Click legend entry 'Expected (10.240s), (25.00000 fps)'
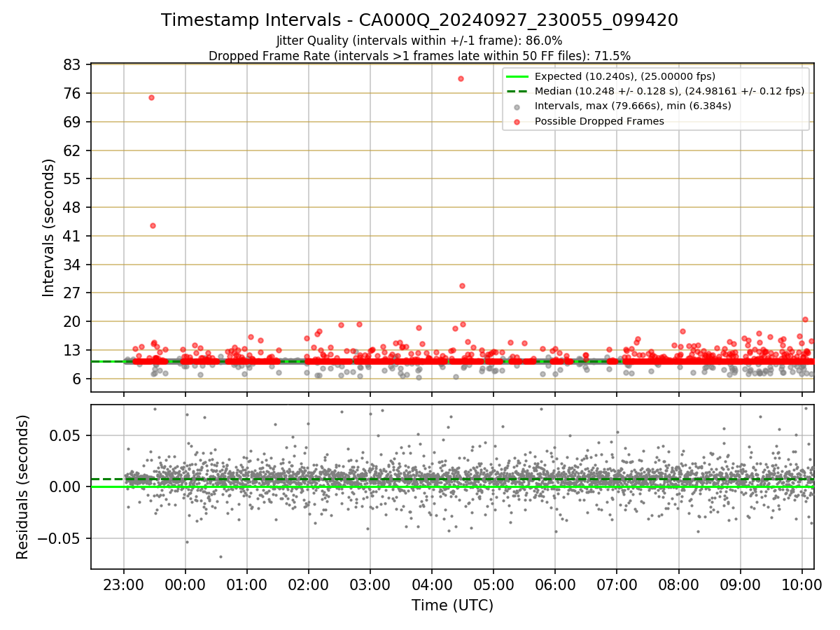This screenshot has width=840, height=630. click(624, 76)
